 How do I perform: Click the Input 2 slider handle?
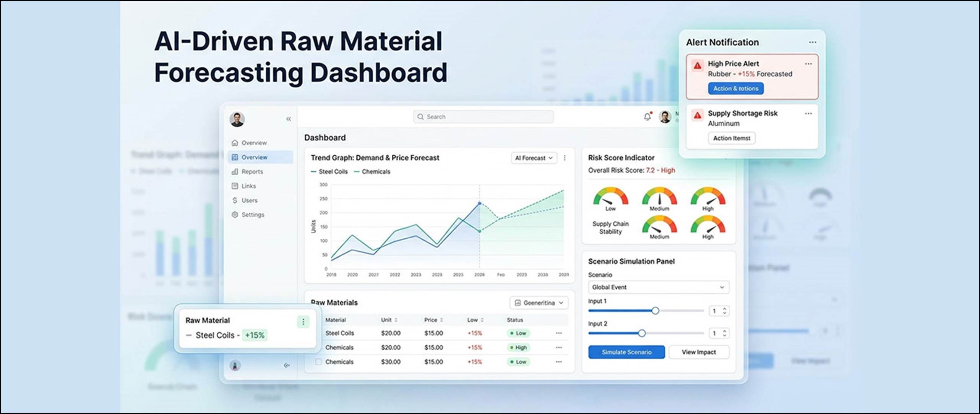642,333
